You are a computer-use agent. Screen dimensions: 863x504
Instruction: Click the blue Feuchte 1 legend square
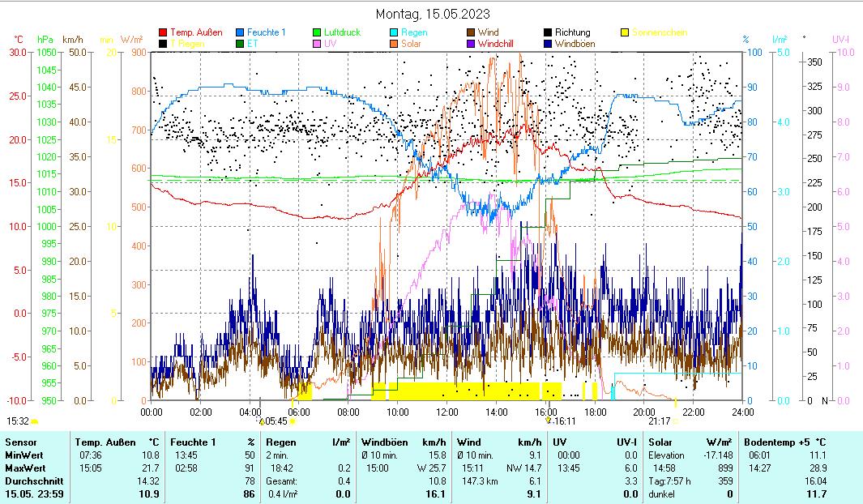240,33
